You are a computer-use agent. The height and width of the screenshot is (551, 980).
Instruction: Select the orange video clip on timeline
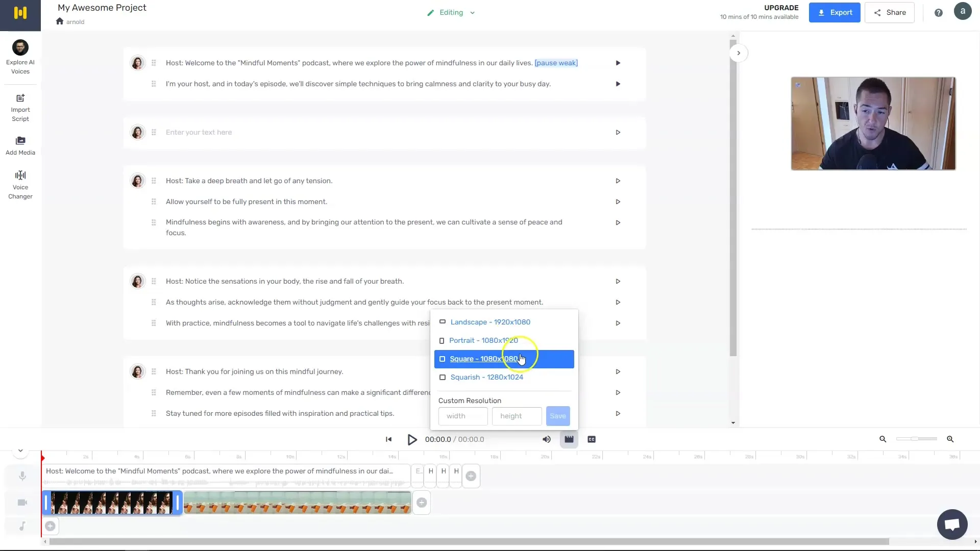coord(297,503)
